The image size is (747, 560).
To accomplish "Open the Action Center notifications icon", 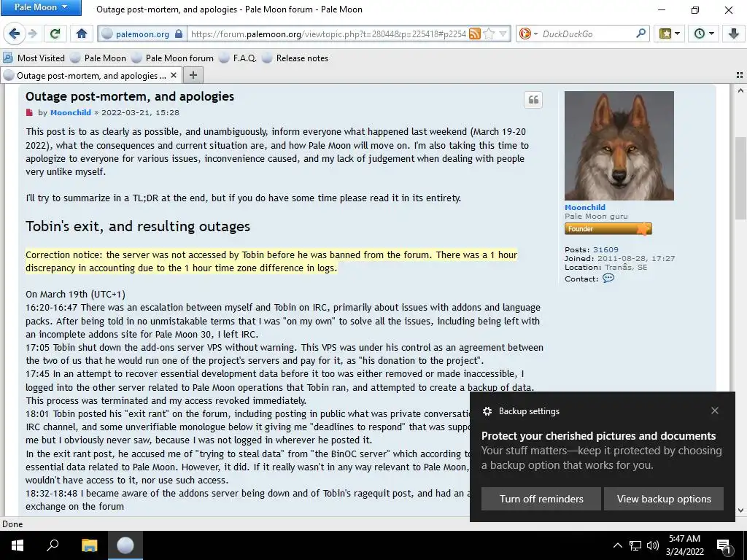I will click(x=724, y=547).
